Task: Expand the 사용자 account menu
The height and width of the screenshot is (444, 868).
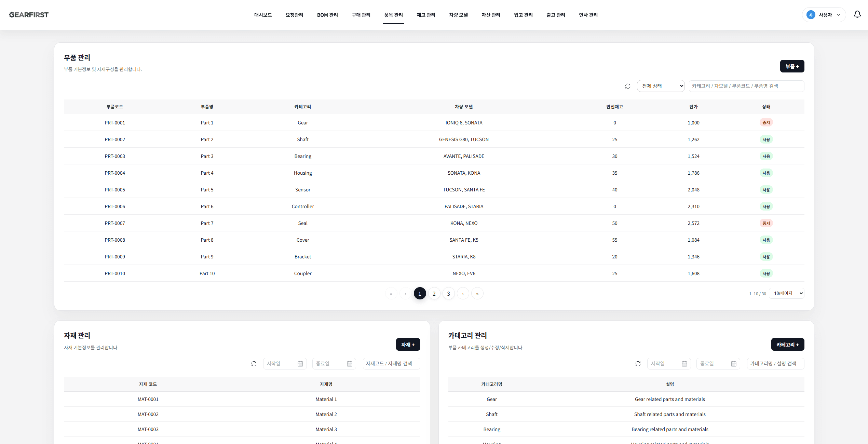Action: pyautogui.click(x=824, y=15)
